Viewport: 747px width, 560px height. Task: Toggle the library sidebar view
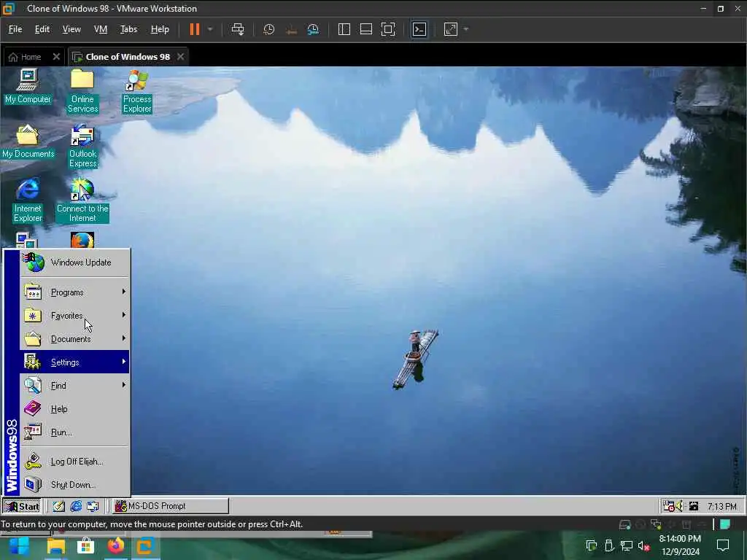344,29
